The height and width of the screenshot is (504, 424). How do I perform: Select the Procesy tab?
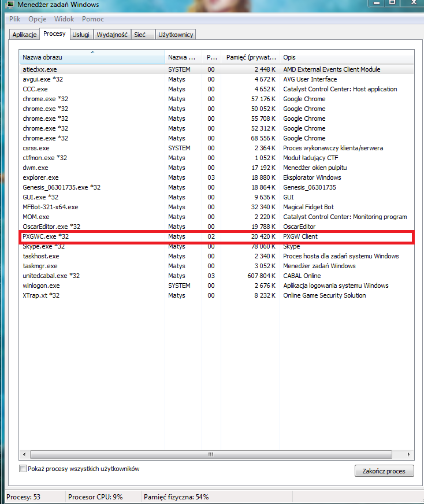54,34
